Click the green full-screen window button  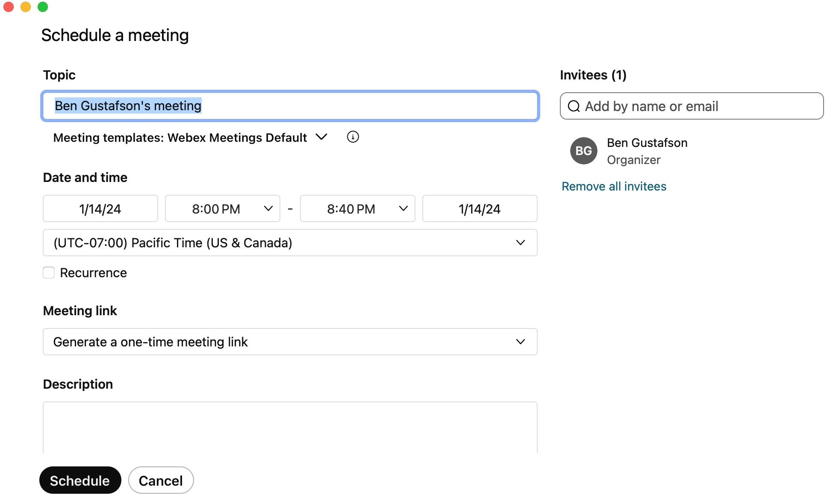(x=43, y=7)
